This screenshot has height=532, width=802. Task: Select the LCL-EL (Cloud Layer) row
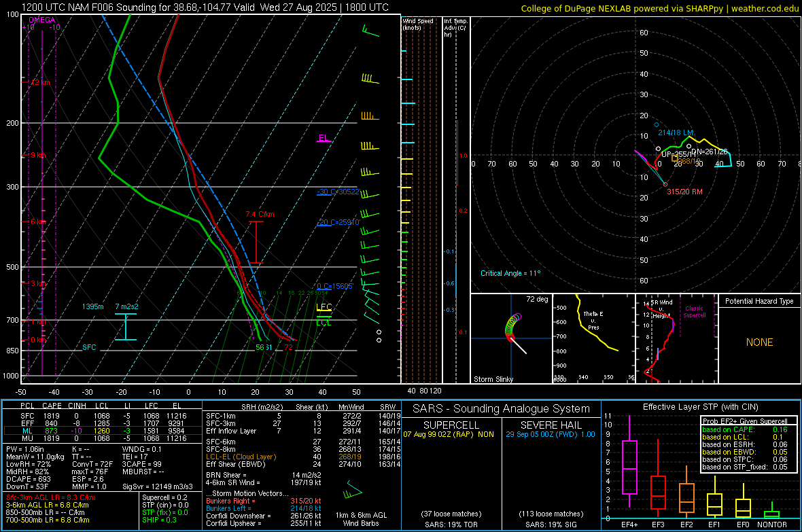(x=303, y=457)
